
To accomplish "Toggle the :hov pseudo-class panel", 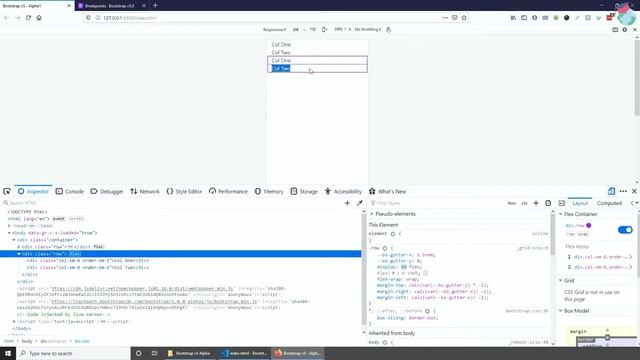I will point(511,203).
